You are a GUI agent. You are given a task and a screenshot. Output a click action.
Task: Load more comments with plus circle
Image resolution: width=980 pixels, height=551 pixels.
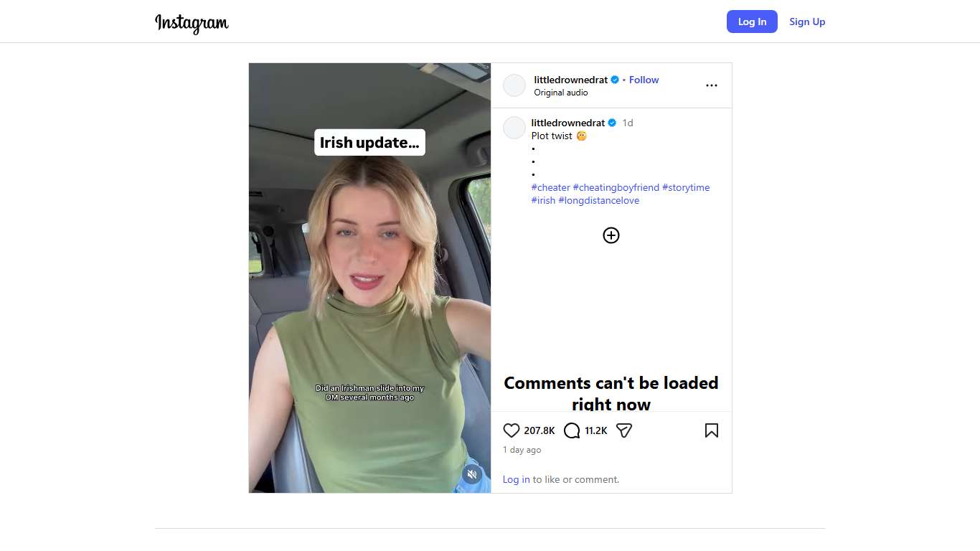tap(611, 235)
